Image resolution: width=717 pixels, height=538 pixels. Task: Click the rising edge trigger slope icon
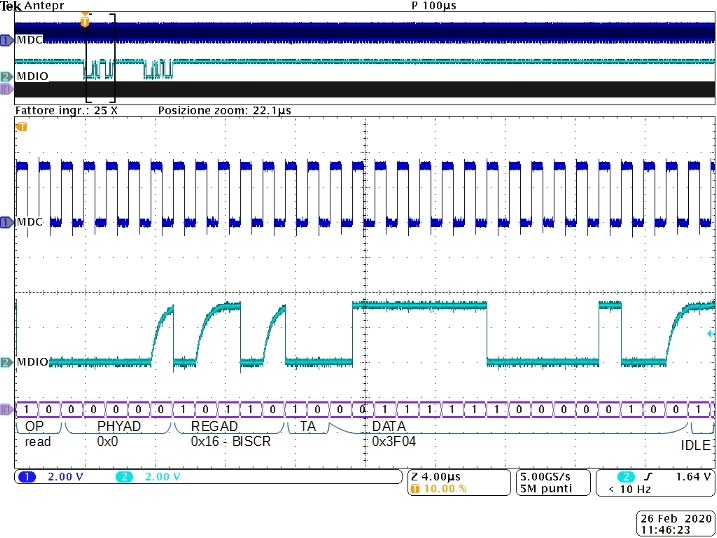tap(647, 477)
